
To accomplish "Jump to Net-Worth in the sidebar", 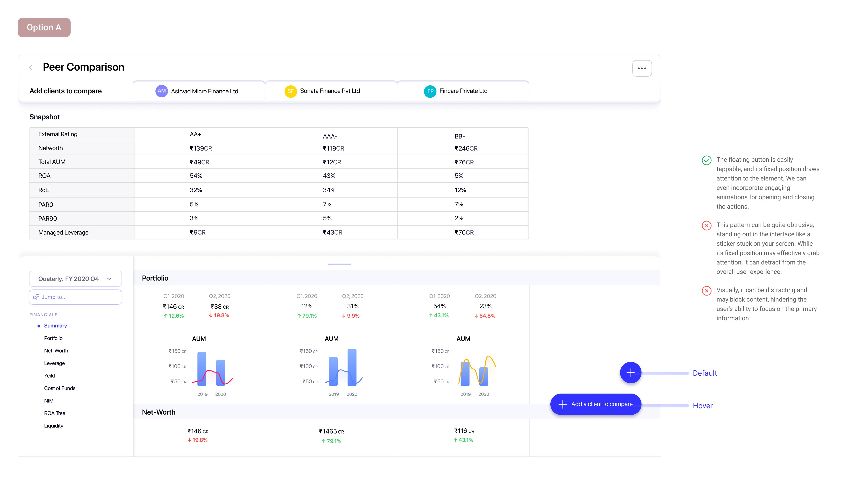I will [56, 351].
